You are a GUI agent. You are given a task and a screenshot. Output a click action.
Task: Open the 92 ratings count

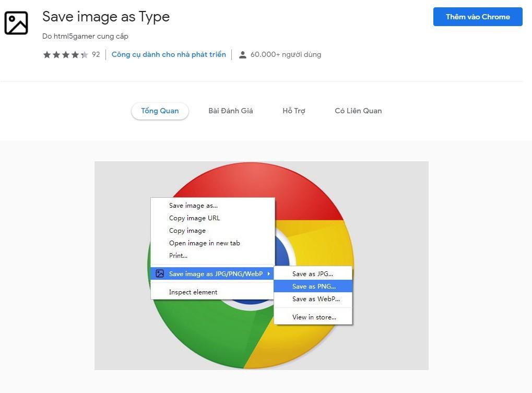click(x=96, y=54)
